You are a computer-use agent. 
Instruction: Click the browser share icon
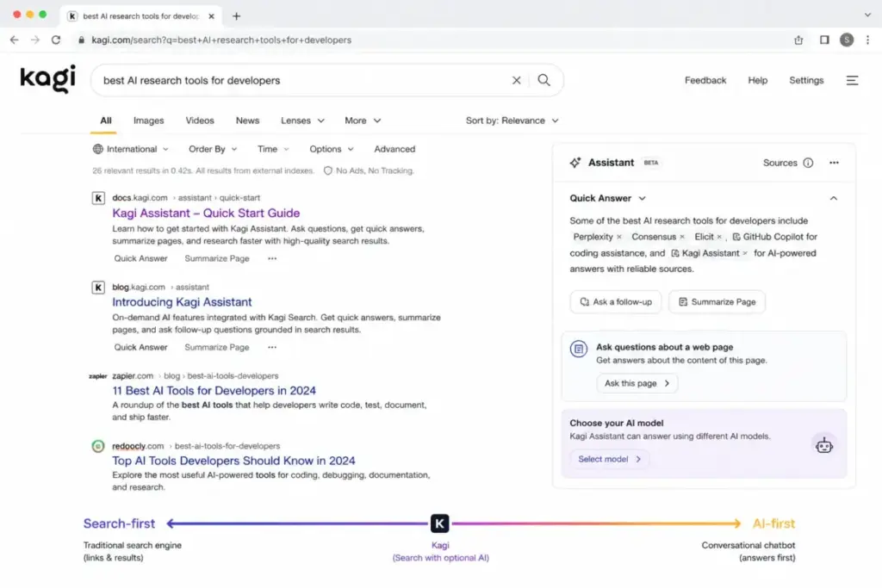pos(798,40)
